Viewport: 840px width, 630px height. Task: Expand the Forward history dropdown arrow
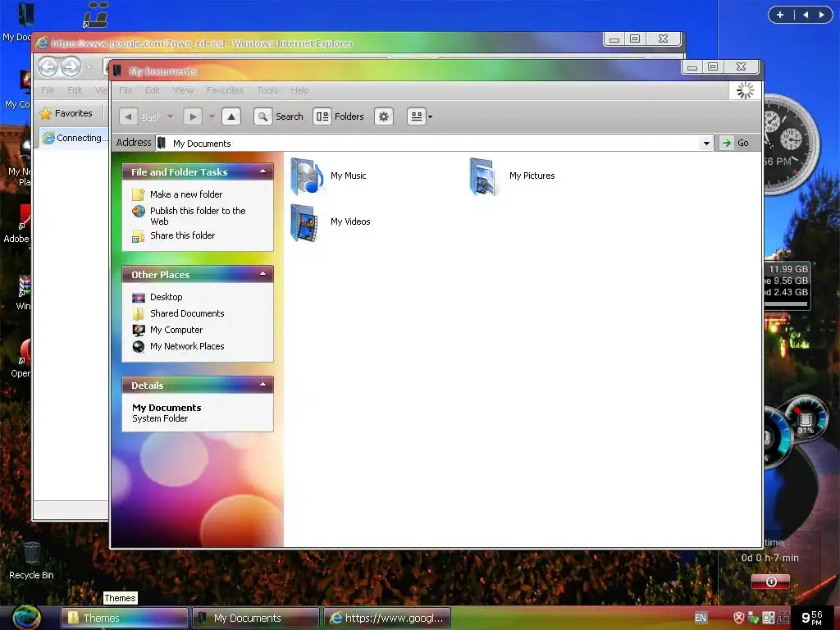click(x=212, y=116)
